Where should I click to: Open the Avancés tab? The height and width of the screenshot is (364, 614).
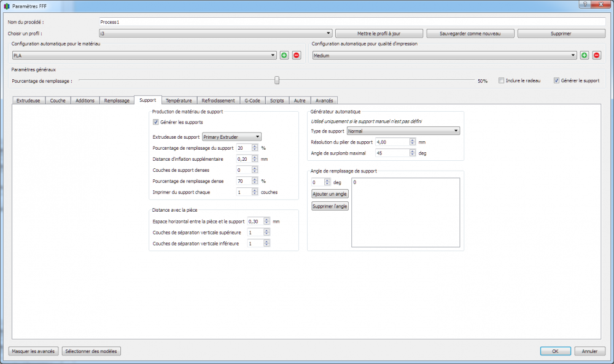[324, 101]
